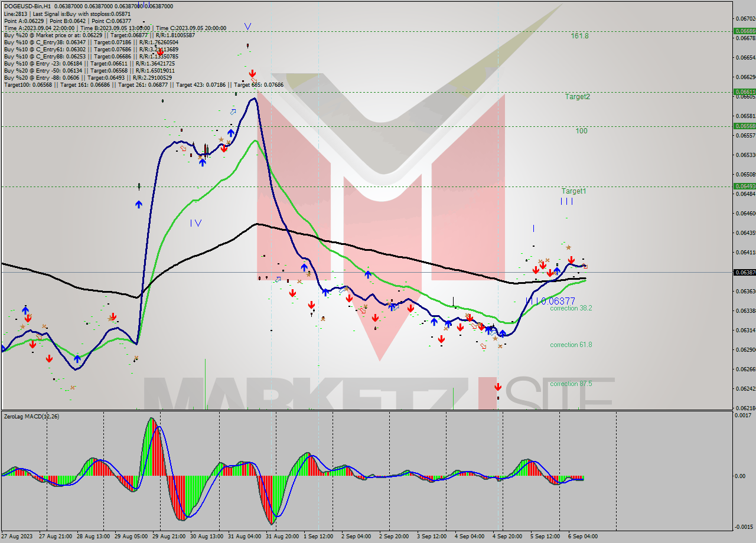Click the '28 Aug 13:00' time label
The width and height of the screenshot is (756, 543).
94,537
